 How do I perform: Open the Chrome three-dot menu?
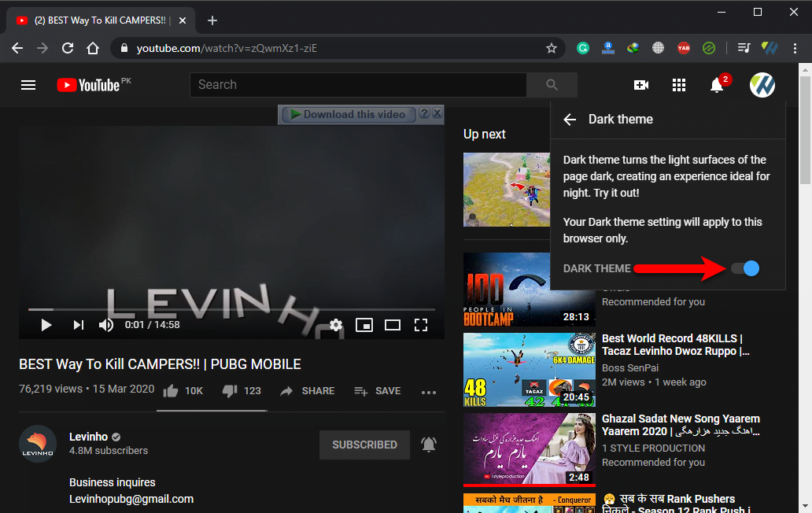tap(795, 48)
